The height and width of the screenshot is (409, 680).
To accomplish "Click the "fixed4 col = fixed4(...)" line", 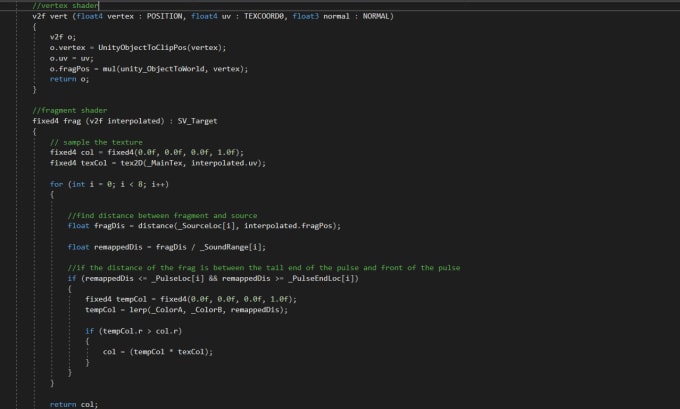I will click(147, 152).
